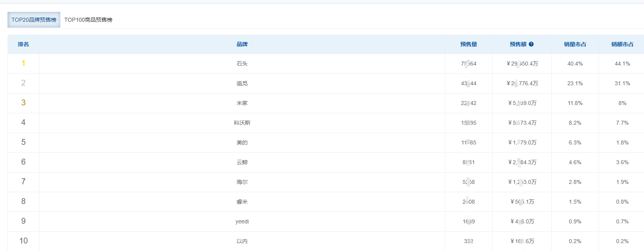Click the presale amount cell for 云鲸
Image resolution: width=644 pixels, height=251 pixels.
point(522,162)
